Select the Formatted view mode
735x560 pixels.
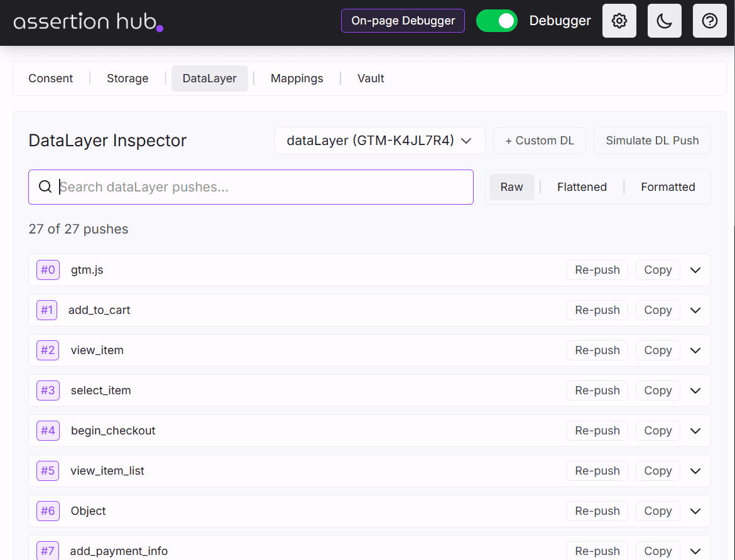pos(668,187)
